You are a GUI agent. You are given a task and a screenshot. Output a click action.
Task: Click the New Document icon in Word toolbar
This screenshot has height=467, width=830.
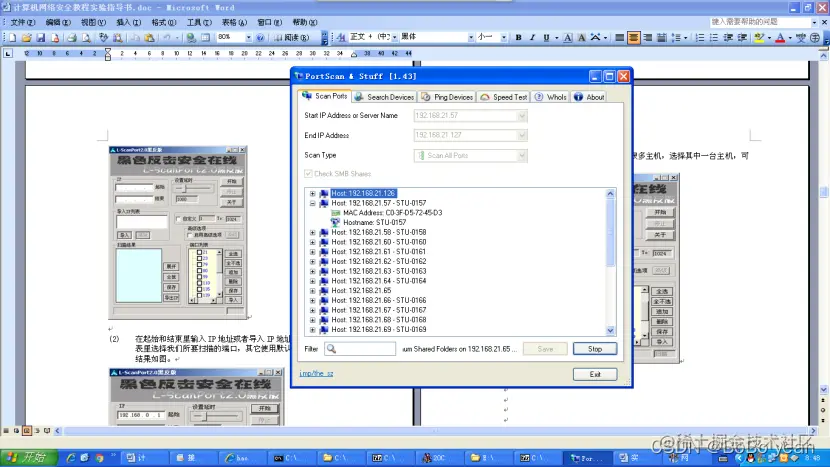pyautogui.click(x=12, y=38)
